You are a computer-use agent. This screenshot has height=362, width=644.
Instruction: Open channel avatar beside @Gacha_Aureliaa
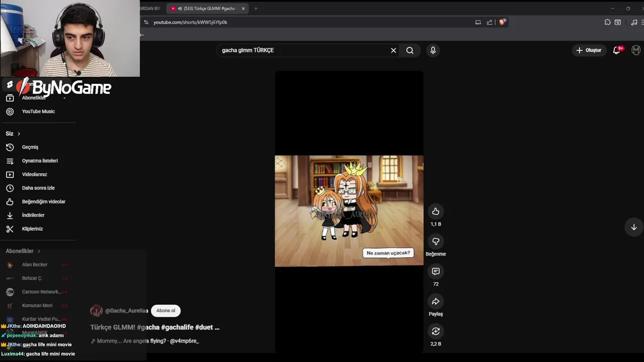click(x=96, y=311)
